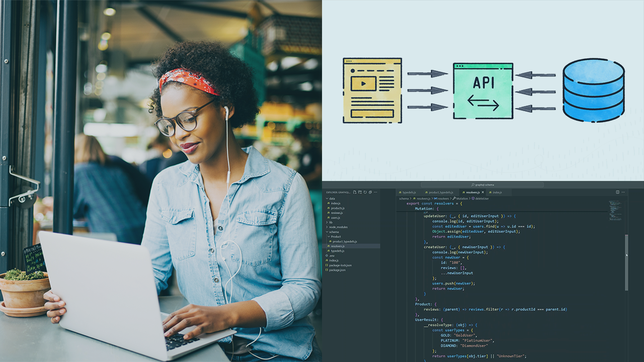Open users.js in the data folder
Screen dimensions: 644x362
335,217
